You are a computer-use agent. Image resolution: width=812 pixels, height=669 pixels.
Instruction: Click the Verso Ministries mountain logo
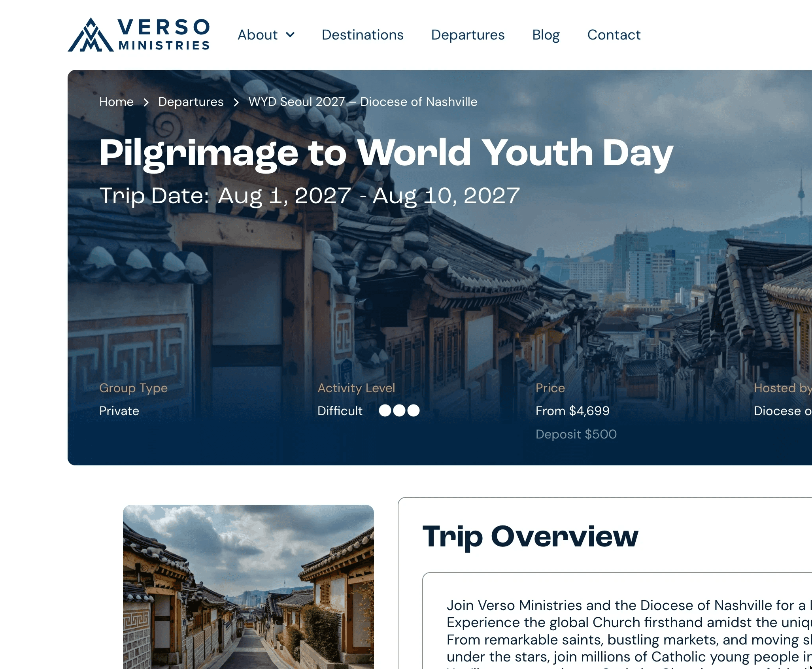tap(91, 35)
